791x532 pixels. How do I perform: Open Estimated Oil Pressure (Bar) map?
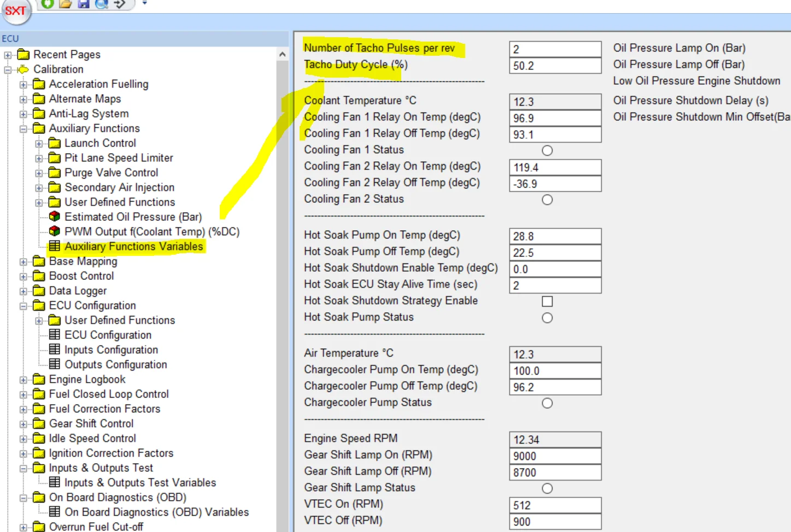click(x=133, y=217)
